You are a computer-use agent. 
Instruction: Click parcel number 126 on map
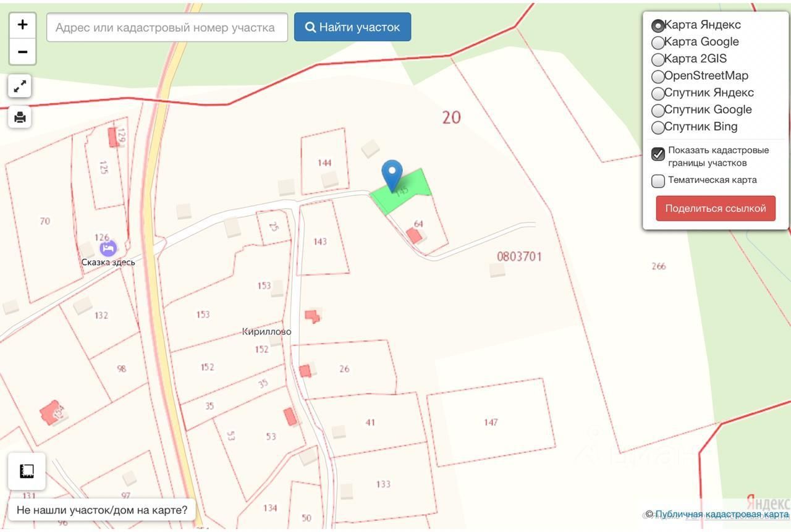[x=101, y=237]
